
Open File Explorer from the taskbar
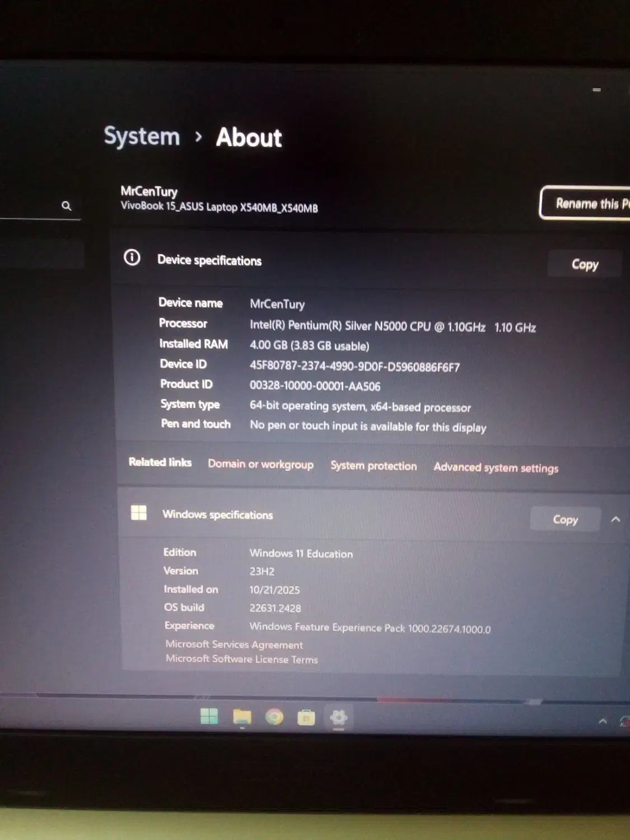242,717
